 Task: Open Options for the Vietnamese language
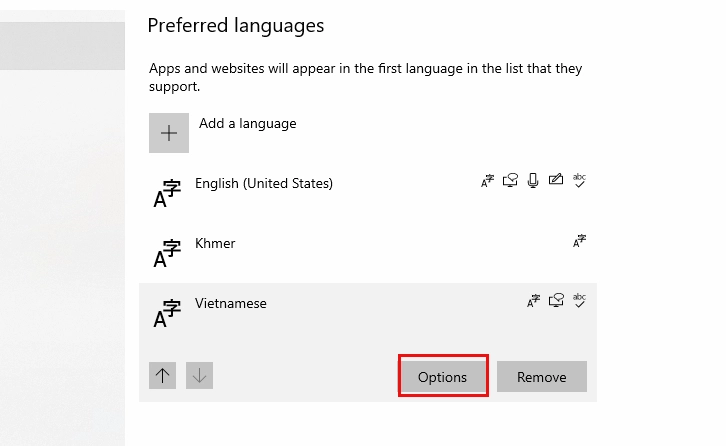click(x=443, y=377)
